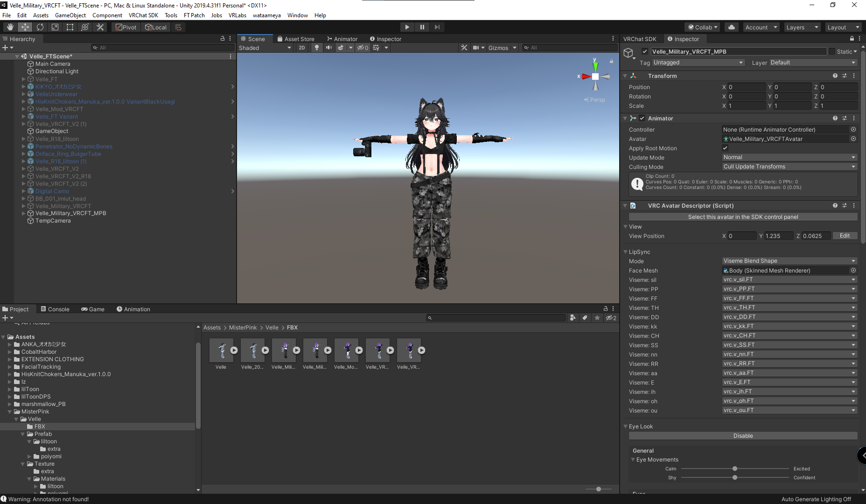This screenshot has height=504, width=866.
Task: Open cloud services icon
Action: coord(732,27)
